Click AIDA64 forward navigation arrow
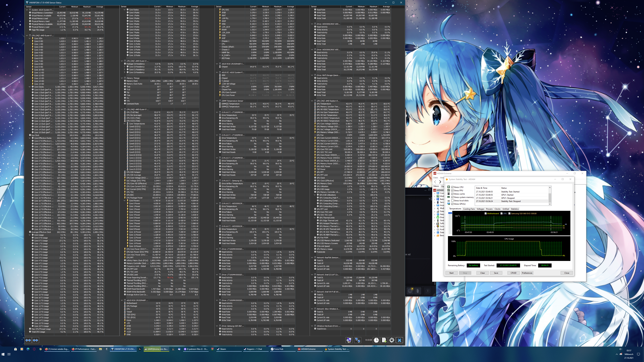 [440, 182]
